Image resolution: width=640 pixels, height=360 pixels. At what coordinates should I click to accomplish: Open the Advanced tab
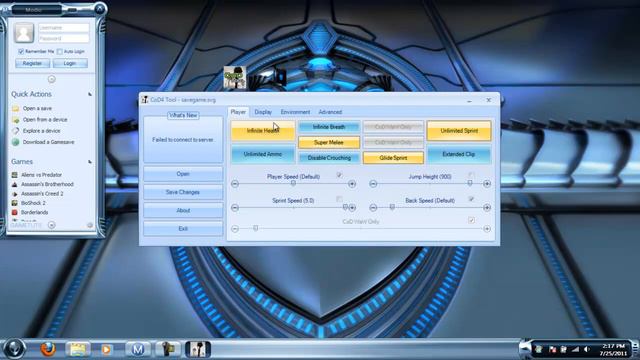click(x=330, y=112)
